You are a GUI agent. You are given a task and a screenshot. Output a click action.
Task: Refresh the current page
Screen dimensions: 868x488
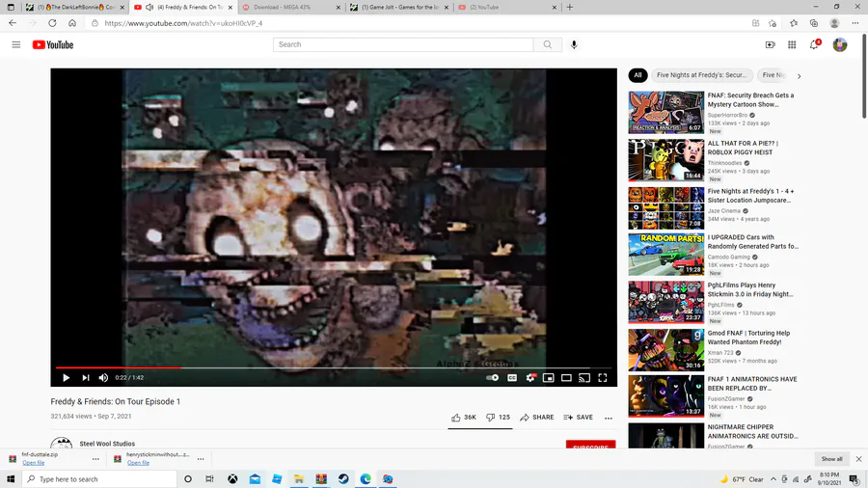click(x=52, y=23)
